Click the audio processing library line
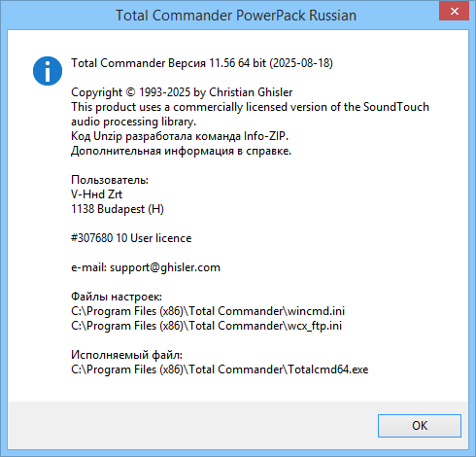476x457 pixels. point(134,122)
